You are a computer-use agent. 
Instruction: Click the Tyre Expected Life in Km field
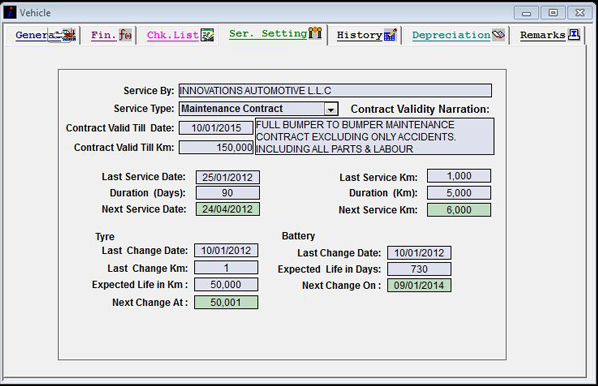pos(226,285)
